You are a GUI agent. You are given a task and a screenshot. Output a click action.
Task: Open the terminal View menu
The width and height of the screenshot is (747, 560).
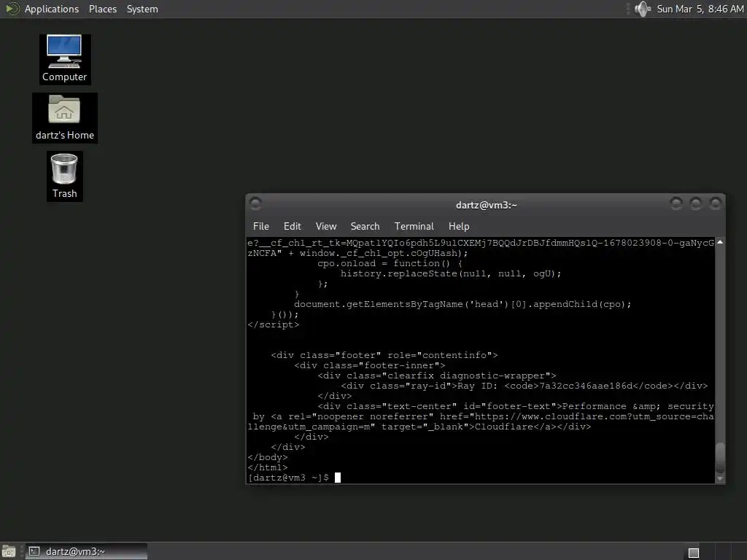tap(326, 226)
